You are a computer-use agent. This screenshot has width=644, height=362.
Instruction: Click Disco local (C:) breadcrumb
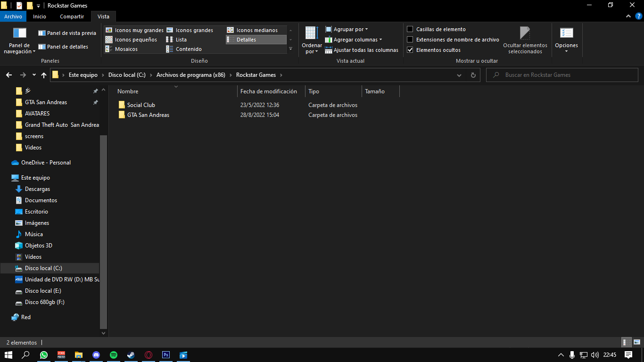tap(127, 75)
